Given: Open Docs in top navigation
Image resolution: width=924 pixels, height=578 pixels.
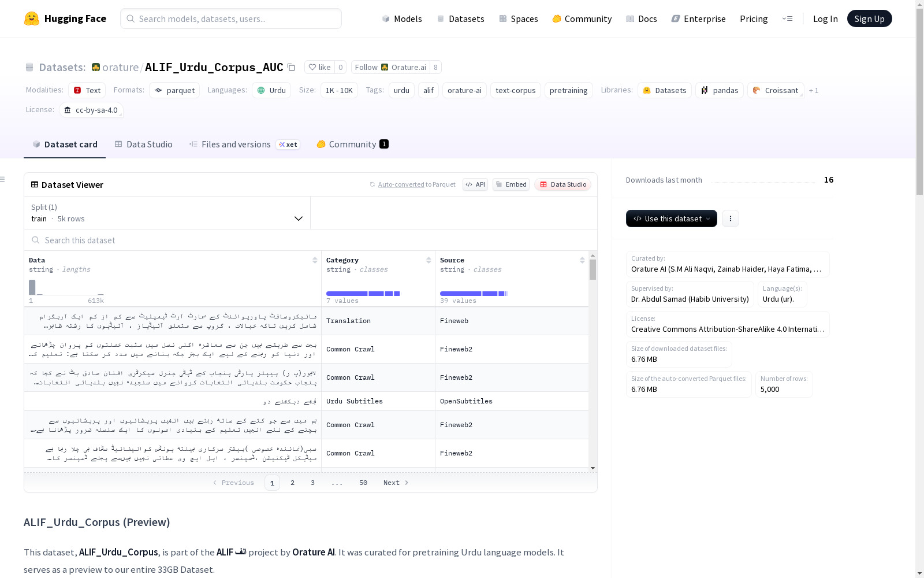Looking at the screenshot, I should (641, 18).
